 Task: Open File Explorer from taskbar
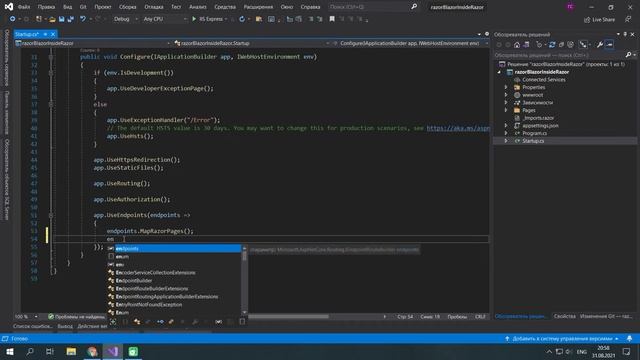[71, 352]
